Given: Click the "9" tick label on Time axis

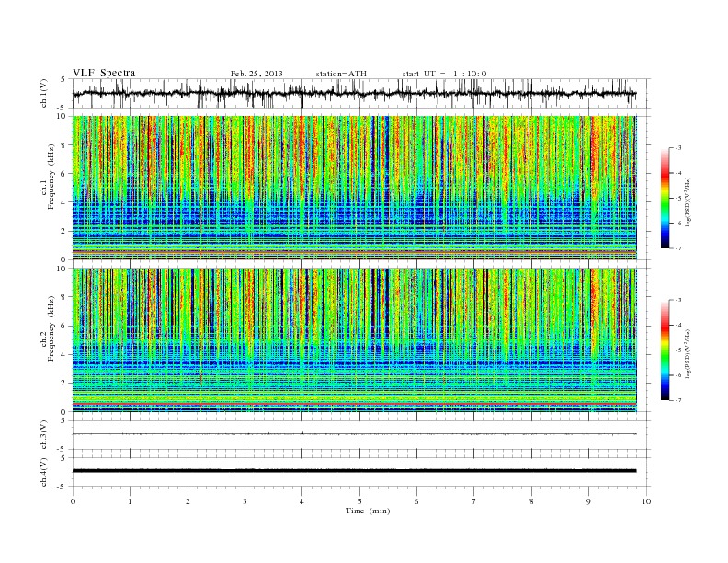Looking at the screenshot, I should (588, 501).
